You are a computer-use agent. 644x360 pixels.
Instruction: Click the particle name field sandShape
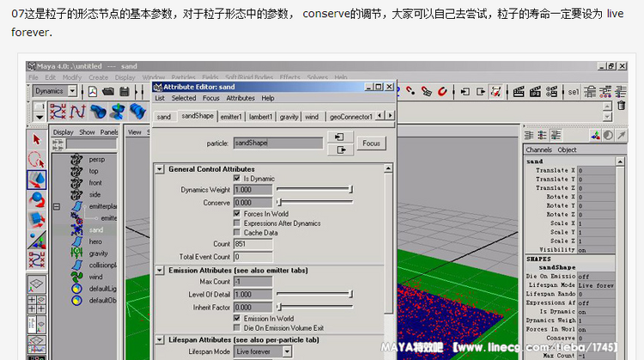point(278,143)
